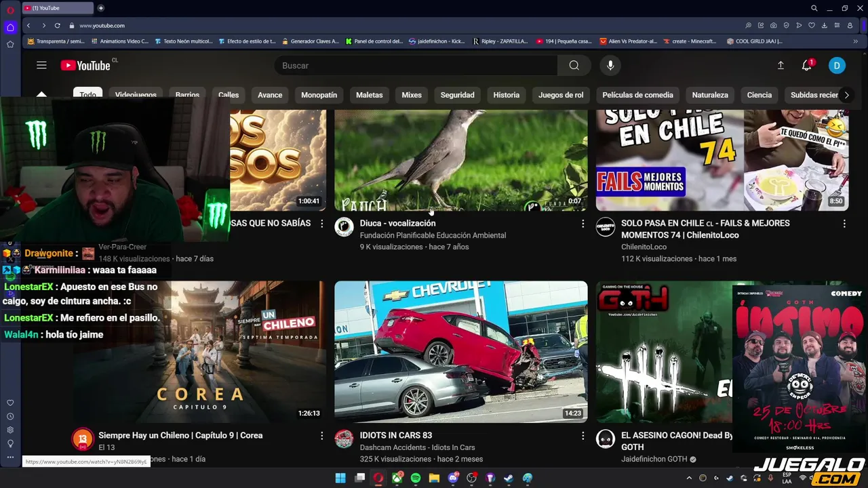The image size is (868, 488).
Task: Open ChilenitoLoco channel name link
Action: (644, 247)
